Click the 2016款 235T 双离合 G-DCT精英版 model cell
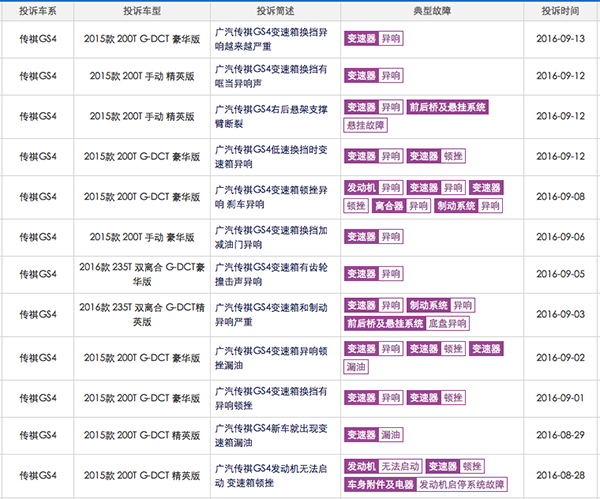 point(134,314)
